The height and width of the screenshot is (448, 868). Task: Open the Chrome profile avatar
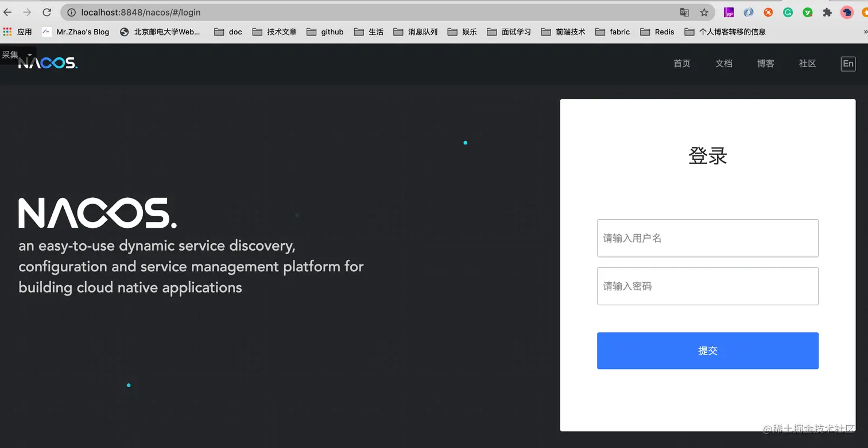847,12
